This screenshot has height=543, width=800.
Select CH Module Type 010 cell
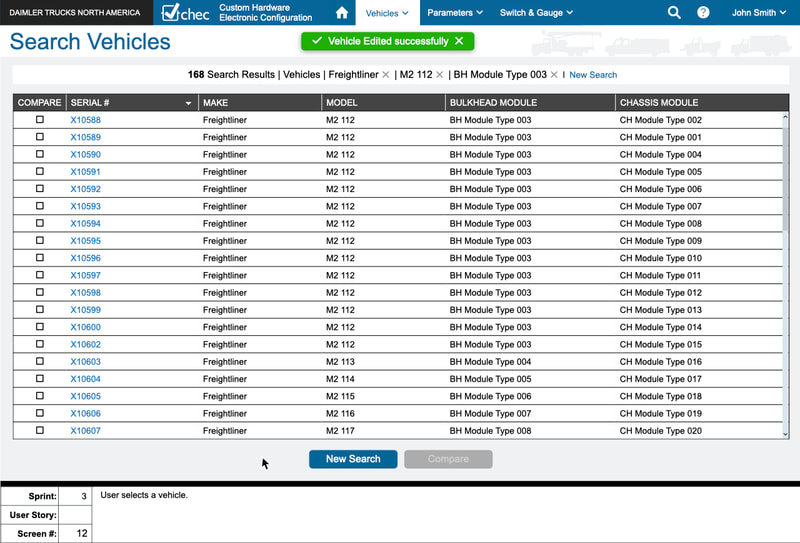click(661, 258)
